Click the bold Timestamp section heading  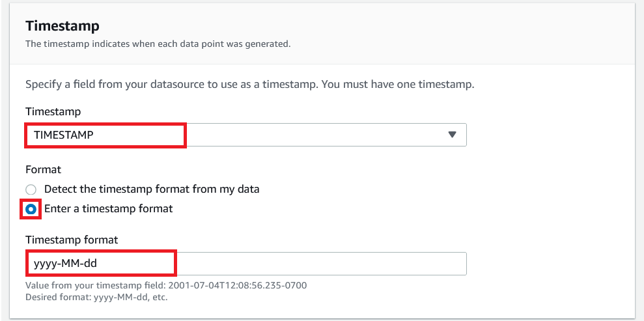[x=63, y=26]
